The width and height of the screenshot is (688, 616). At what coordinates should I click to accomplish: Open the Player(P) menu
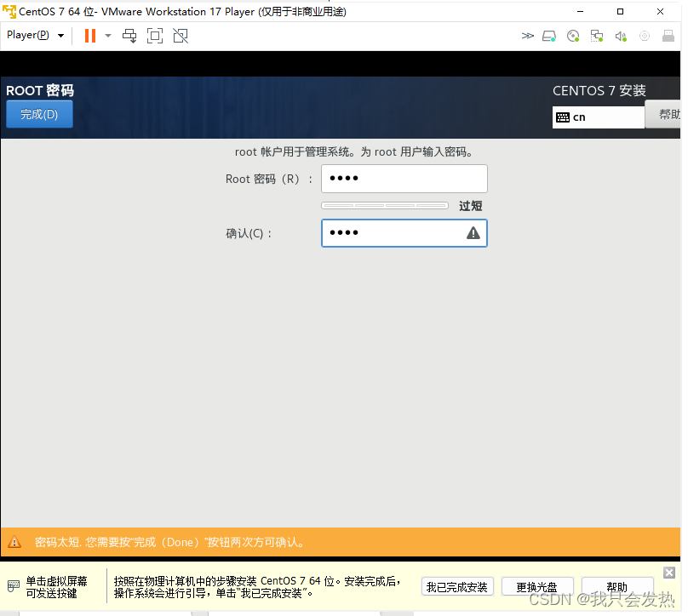click(x=35, y=35)
